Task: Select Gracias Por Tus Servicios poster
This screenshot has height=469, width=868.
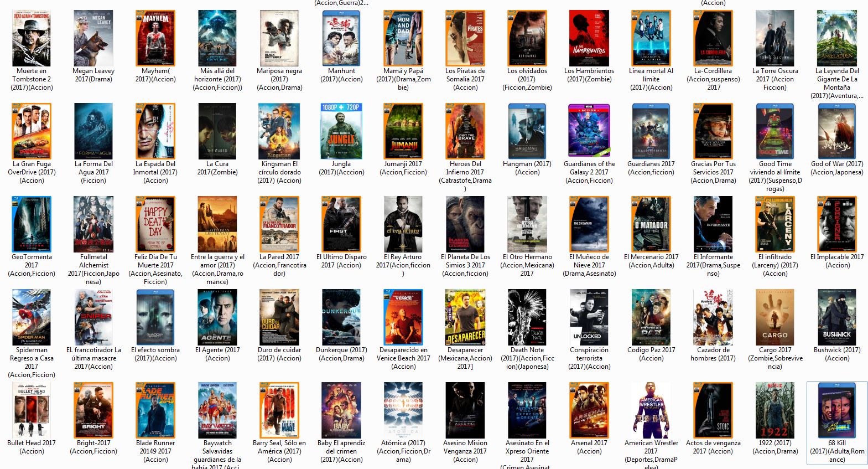Action: click(x=713, y=131)
